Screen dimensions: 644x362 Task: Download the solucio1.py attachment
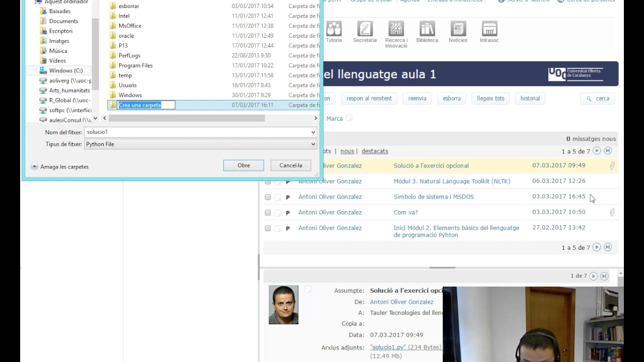[x=388, y=347]
